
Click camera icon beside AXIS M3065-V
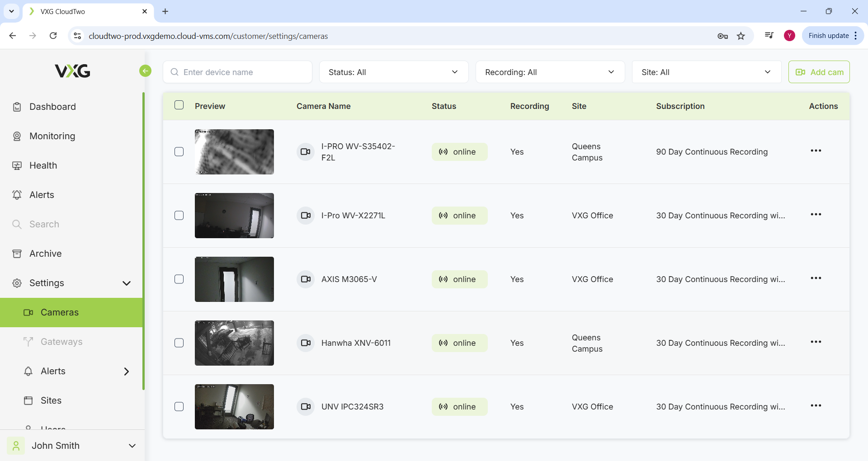[x=306, y=279]
